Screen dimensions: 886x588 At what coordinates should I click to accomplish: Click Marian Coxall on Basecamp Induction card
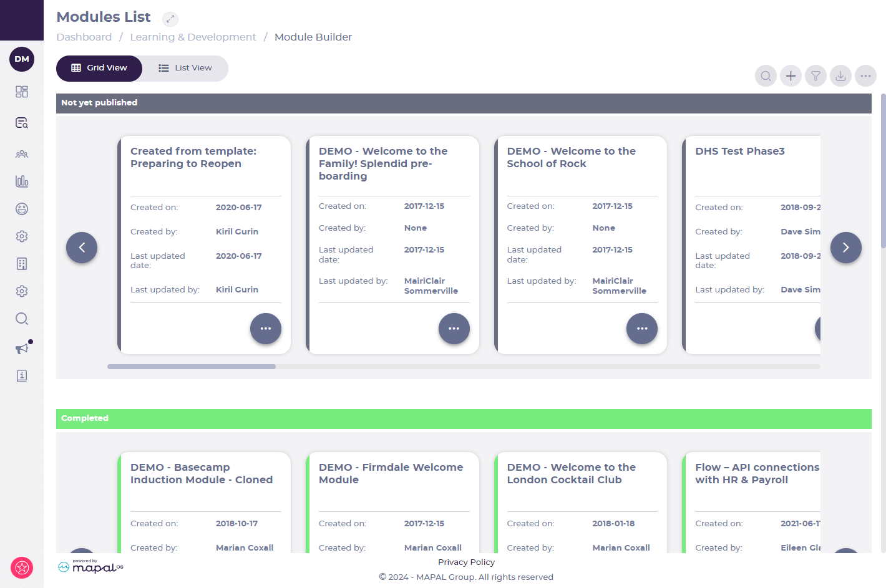(x=245, y=547)
